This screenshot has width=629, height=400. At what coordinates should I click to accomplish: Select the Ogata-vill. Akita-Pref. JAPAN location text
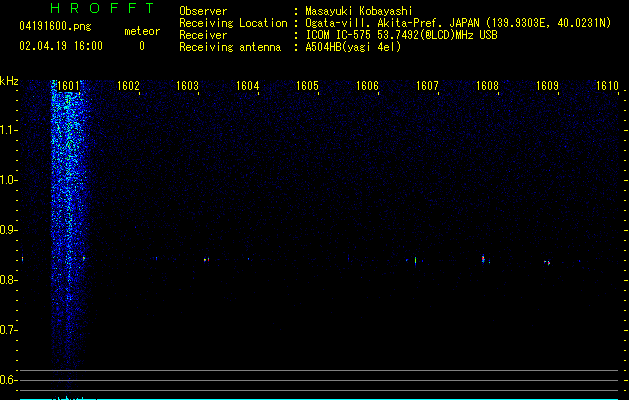(458, 23)
